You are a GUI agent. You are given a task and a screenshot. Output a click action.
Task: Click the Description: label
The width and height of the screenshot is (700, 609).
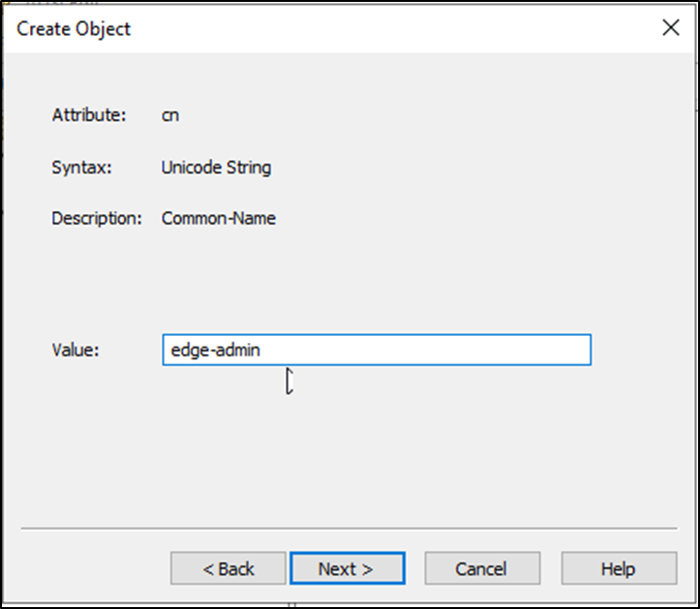tap(97, 218)
